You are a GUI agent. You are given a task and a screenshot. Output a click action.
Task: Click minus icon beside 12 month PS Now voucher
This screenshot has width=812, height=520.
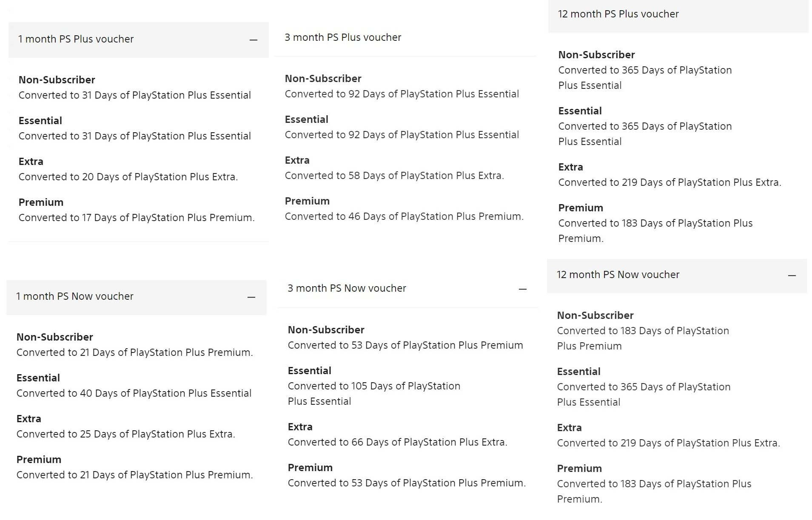tap(792, 276)
